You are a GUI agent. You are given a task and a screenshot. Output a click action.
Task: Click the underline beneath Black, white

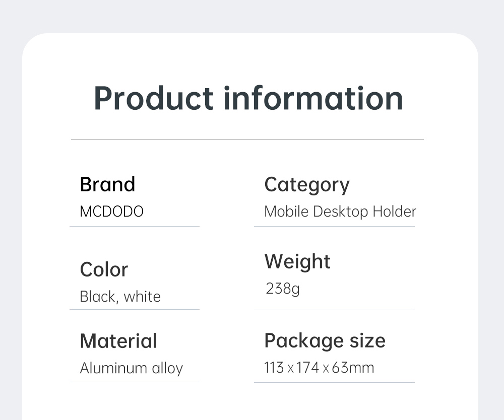point(135,310)
